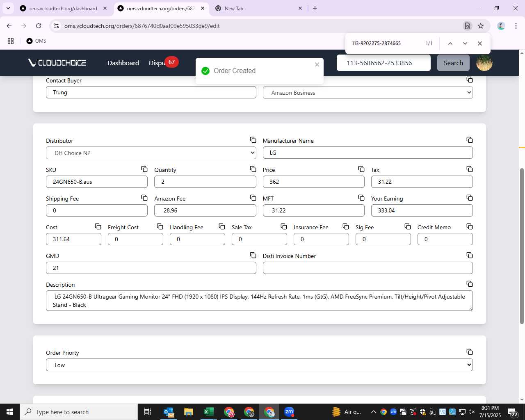Copy the SKU field value
The image size is (525, 420).
point(144,169)
